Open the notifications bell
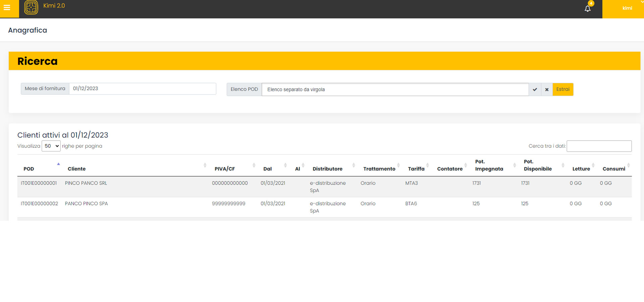644x302 pixels. (x=587, y=9)
